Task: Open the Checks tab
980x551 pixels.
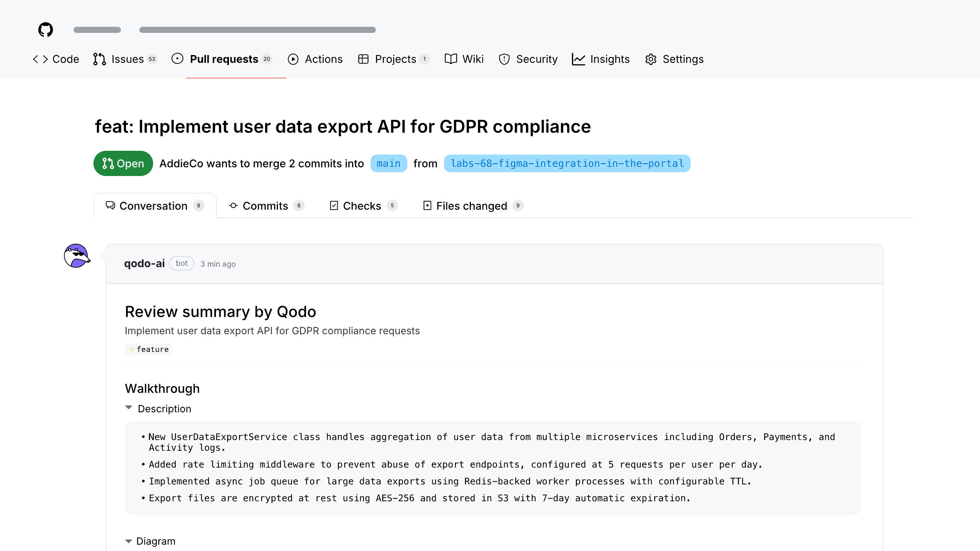Action: tap(363, 206)
